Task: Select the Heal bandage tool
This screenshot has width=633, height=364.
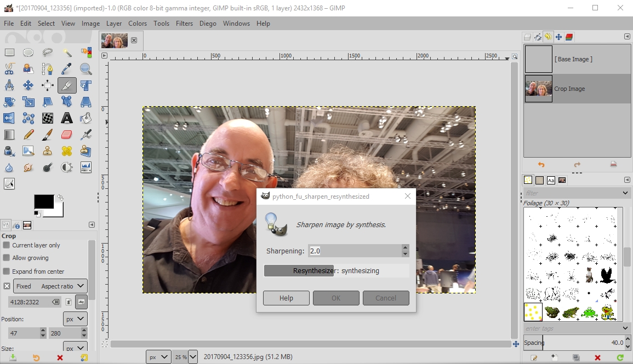Action: click(x=67, y=151)
